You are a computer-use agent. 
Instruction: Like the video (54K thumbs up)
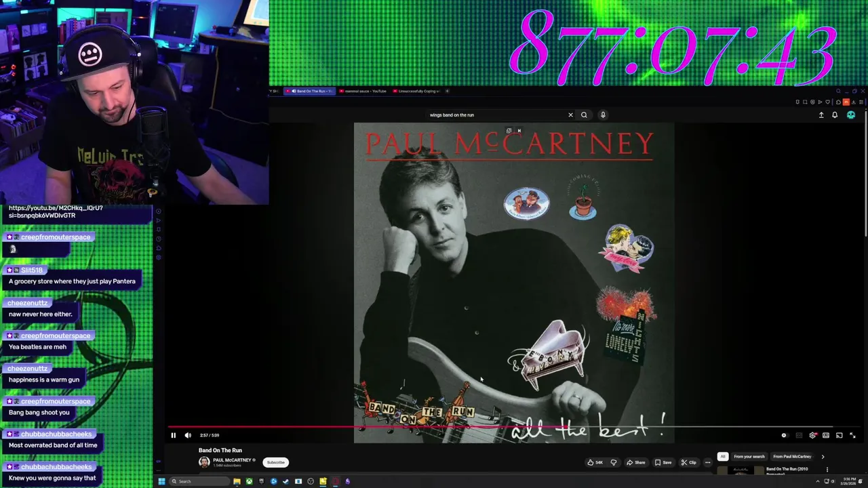(595, 462)
